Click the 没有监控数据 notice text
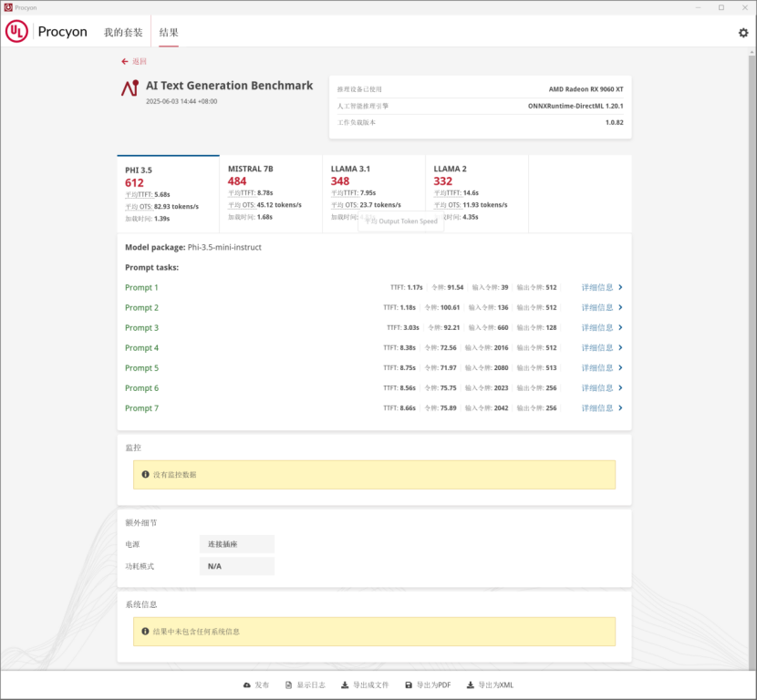The width and height of the screenshot is (757, 700). point(175,475)
